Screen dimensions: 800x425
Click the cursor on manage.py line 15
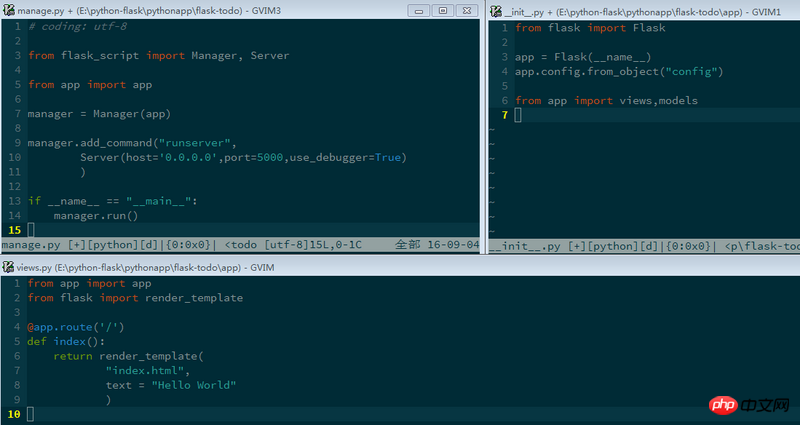tap(31, 230)
